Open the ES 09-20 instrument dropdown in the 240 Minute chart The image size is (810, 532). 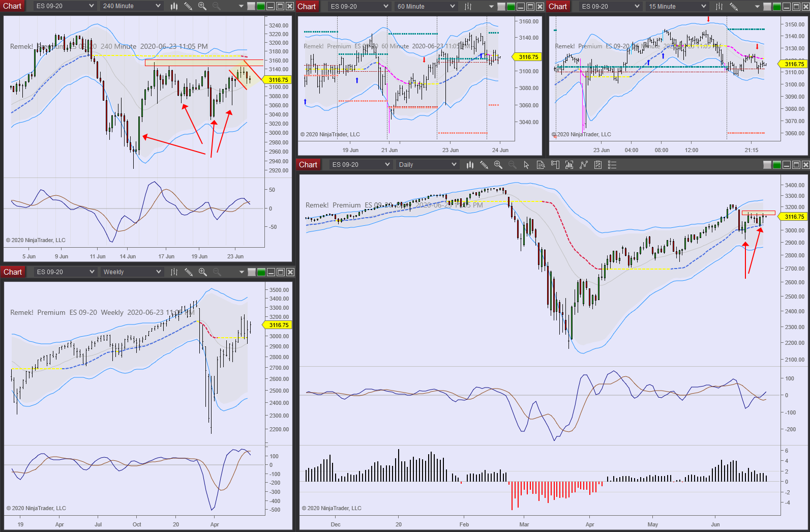coord(65,6)
